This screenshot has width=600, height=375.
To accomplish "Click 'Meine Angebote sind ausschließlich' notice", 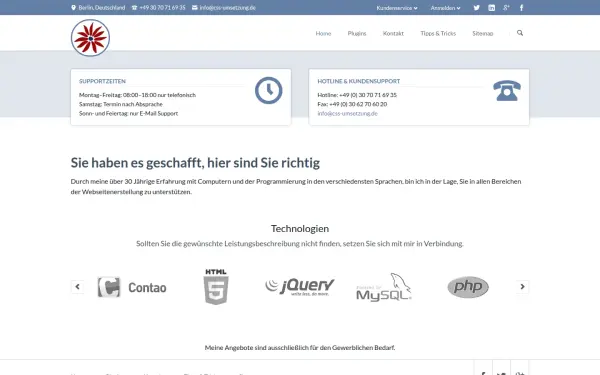I will (x=300, y=347).
